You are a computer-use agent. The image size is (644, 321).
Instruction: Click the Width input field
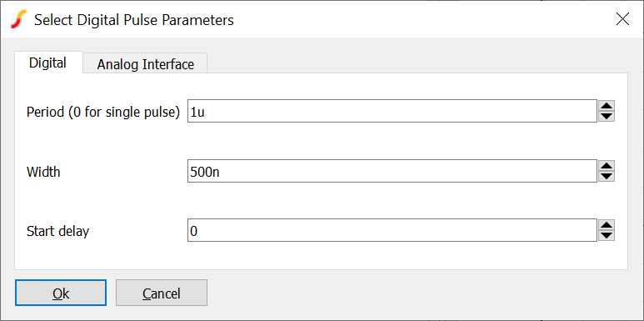pos(392,171)
